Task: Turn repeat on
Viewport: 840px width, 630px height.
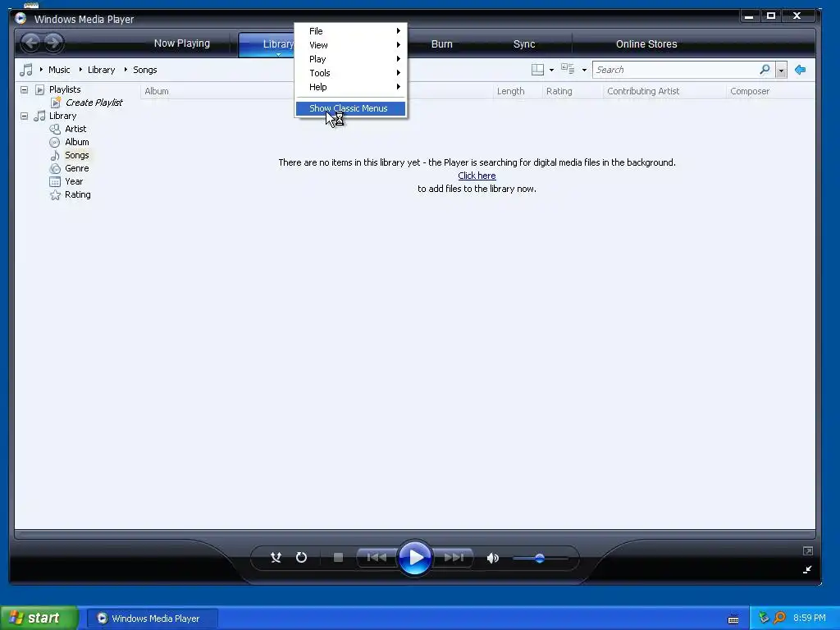Action: point(302,558)
